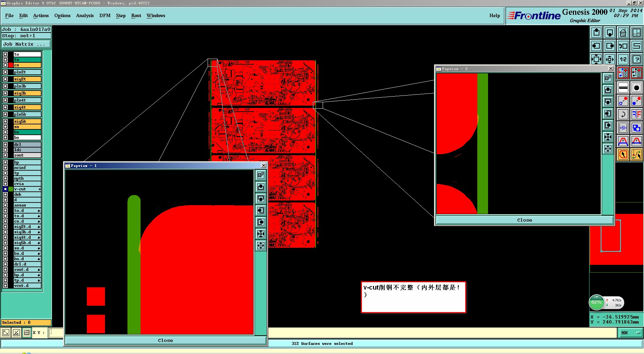Select the 'sig5b' layer name
This screenshot has width=644, height=354.
point(28,121)
